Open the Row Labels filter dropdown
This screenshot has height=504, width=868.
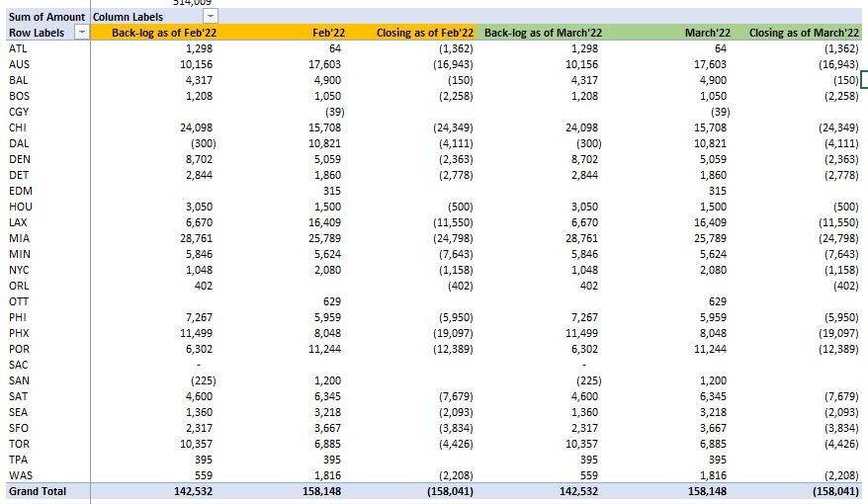81,33
